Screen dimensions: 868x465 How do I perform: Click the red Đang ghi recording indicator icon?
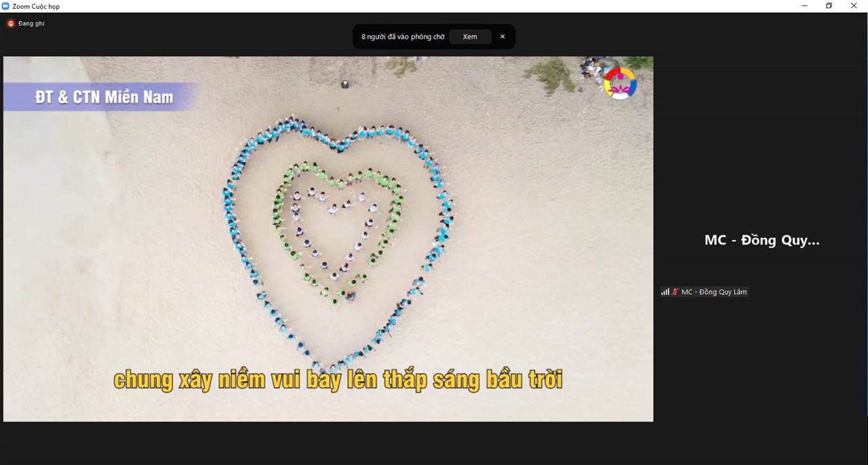(x=11, y=24)
